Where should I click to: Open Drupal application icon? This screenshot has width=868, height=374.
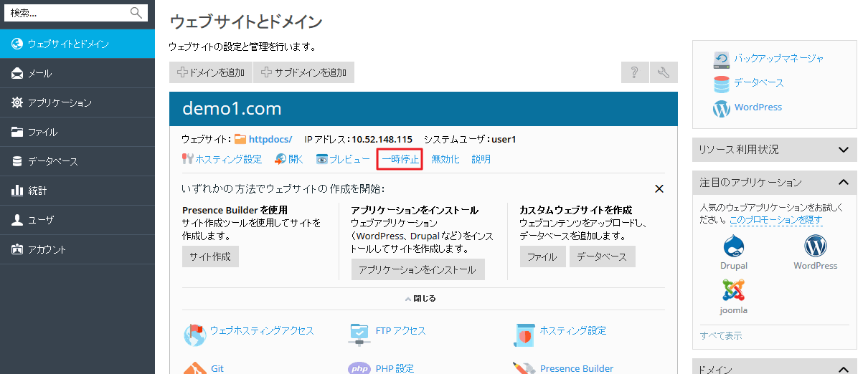(733, 247)
